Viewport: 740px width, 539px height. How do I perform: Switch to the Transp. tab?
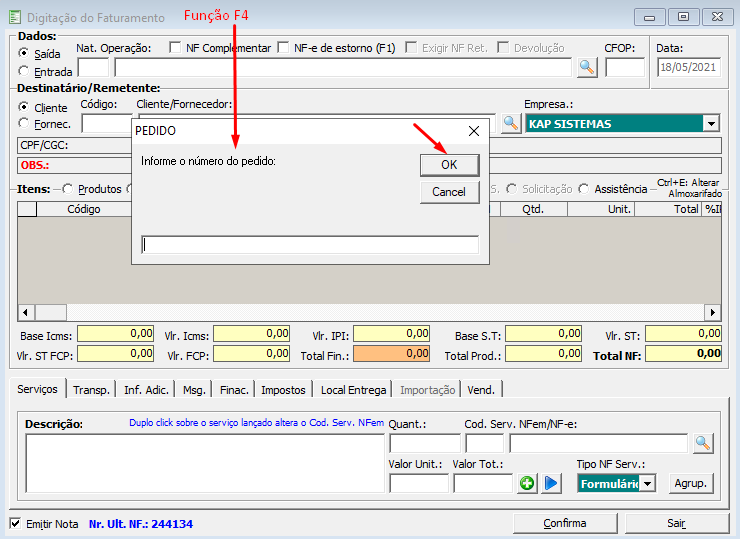pyautogui.click(x=91, y=390)
